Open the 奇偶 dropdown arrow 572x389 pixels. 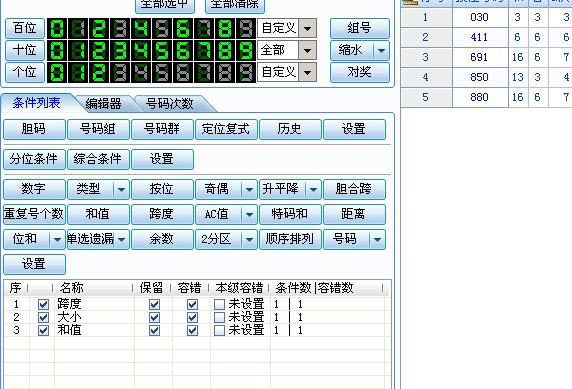pyautogui.click(x=250, y=189)
